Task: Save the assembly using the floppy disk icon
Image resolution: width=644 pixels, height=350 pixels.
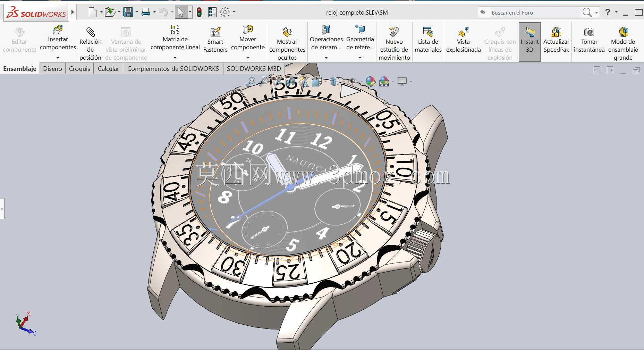Action: [x=128, y=12]
